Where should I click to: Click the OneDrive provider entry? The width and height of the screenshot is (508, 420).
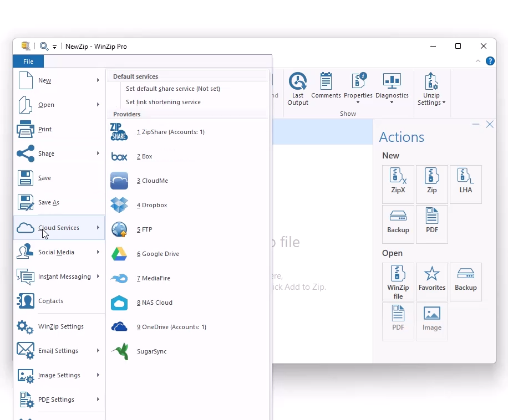coord(171,327)
